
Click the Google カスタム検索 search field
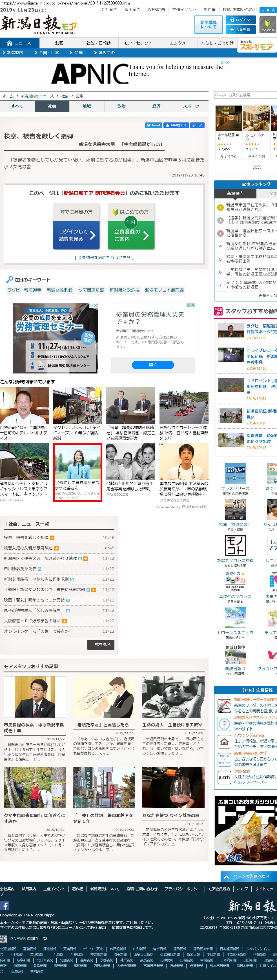point(245,95)
